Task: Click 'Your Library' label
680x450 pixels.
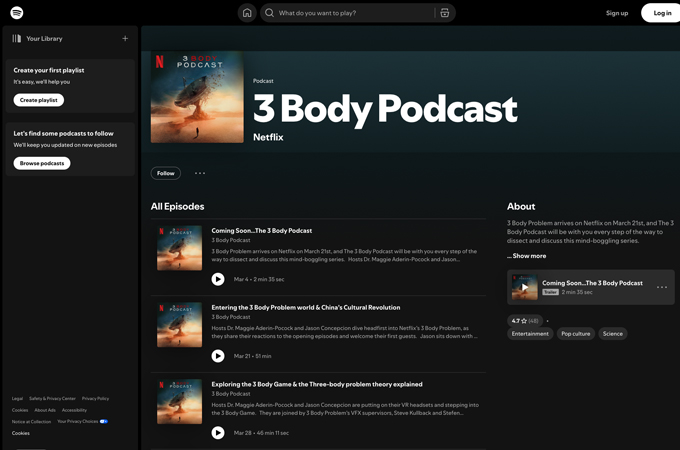Action: coord(44,39)
